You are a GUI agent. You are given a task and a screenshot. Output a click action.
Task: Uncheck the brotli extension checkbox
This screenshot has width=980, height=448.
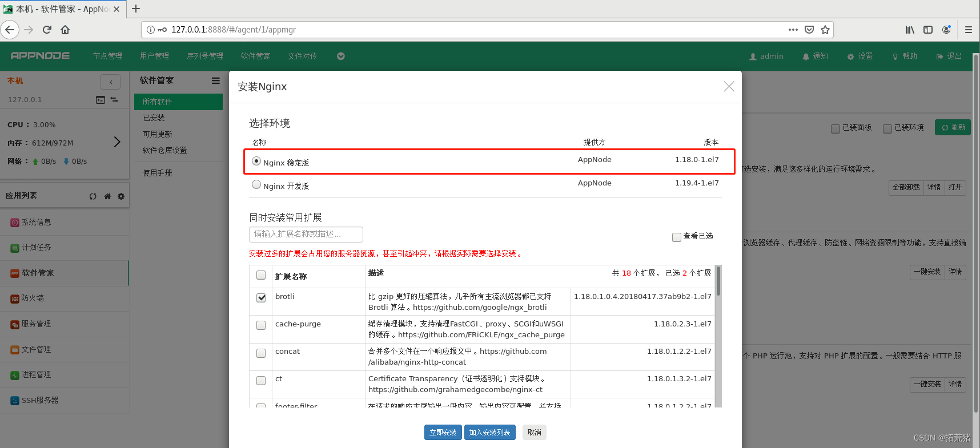pos(261,298)
